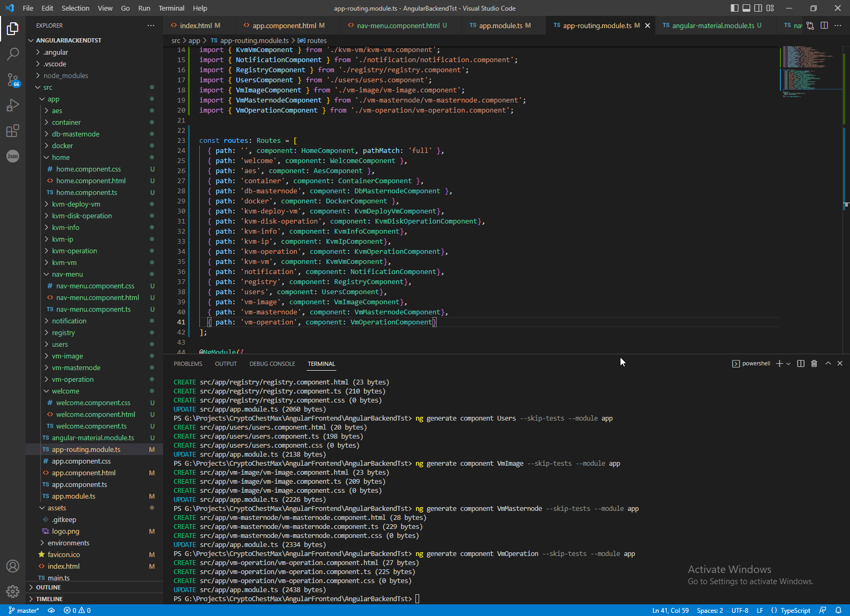The width and height of the screenshot is (850, 616).
Task: Open Run and Debug view
Action: coord(13,105)
